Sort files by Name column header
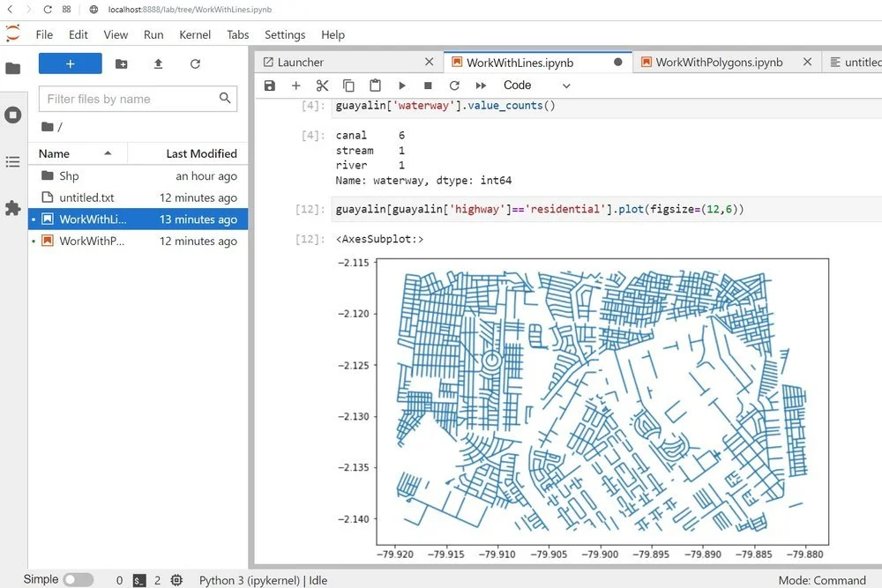 coord(55,153)
